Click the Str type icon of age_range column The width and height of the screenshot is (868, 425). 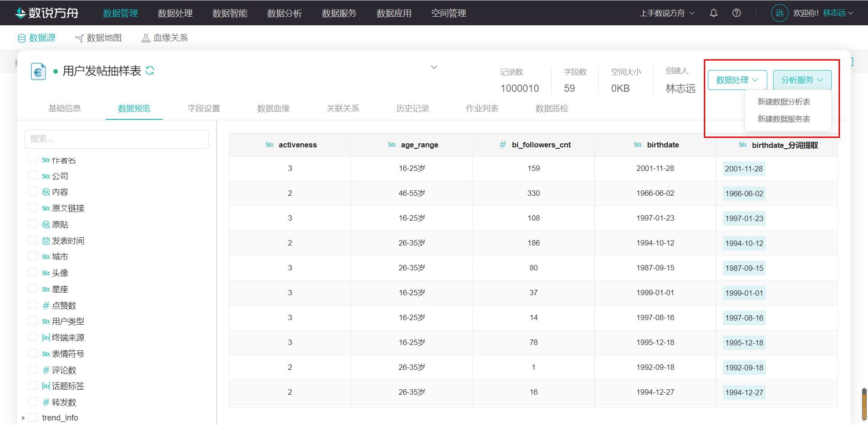pyautogui.click(x=392, y=145)
